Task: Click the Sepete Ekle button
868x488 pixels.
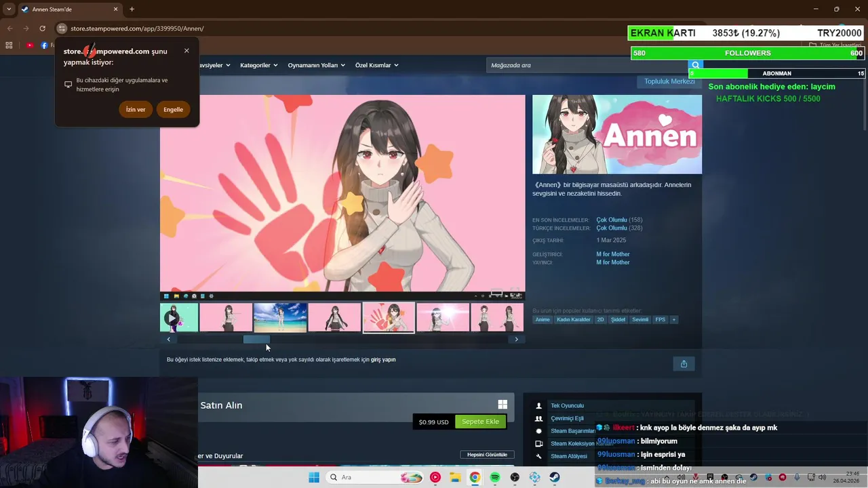Action: pyautogui.click(x=480, y=422)
